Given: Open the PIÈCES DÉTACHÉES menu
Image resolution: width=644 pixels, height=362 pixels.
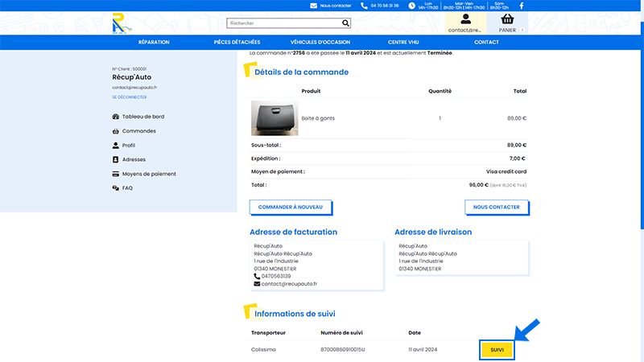Looking at the screenshot, I should click(x=237, y=43).
